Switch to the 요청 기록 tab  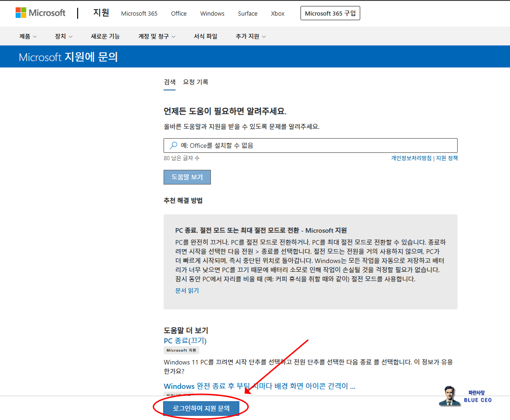195,82
